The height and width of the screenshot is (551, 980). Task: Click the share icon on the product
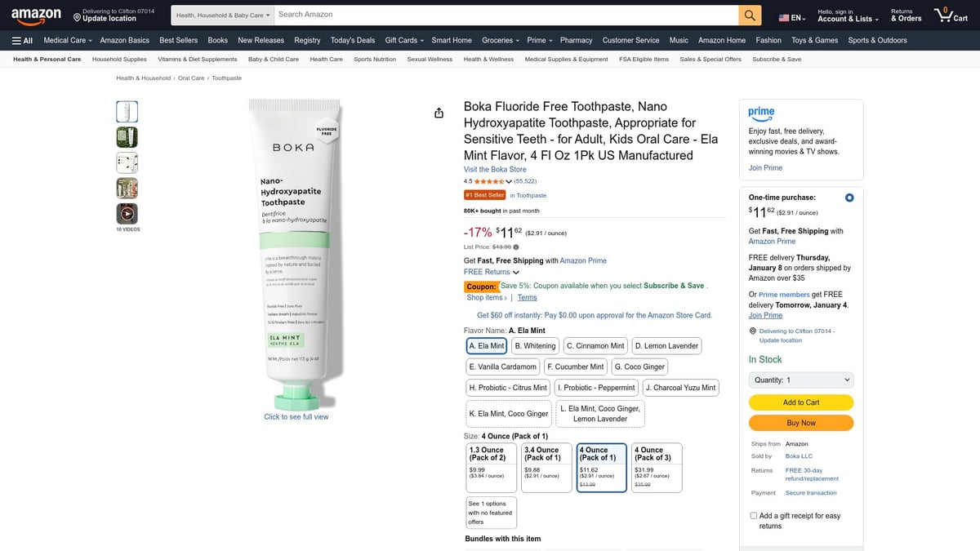(x=439, y=113)
